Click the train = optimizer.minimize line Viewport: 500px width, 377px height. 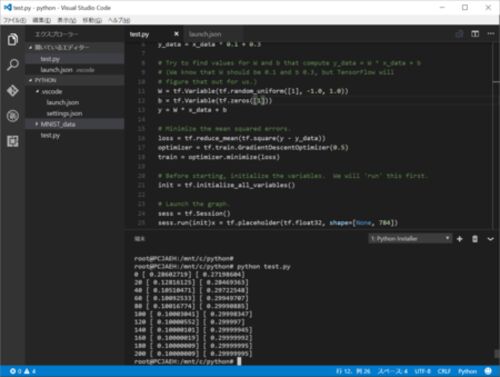tap(219, 157)
